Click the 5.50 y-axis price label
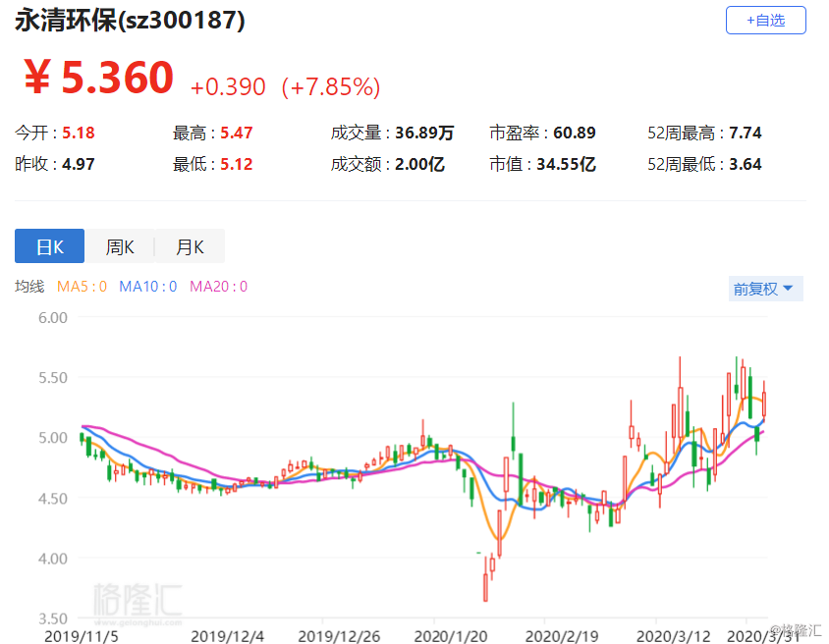 click(53, 378)
